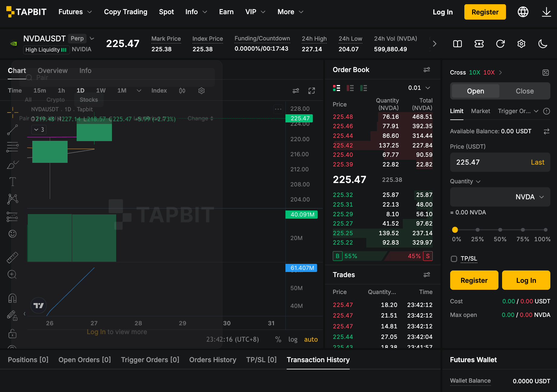Image resolution: width=557 pixels, height=392 pixels.
Task: Select the Market order tab
Action: [x=480, y=111]
